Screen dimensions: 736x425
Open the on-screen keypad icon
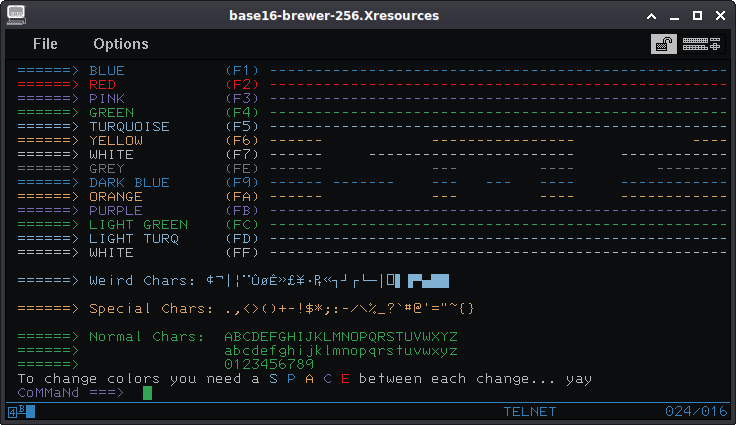tap(701, 44)
